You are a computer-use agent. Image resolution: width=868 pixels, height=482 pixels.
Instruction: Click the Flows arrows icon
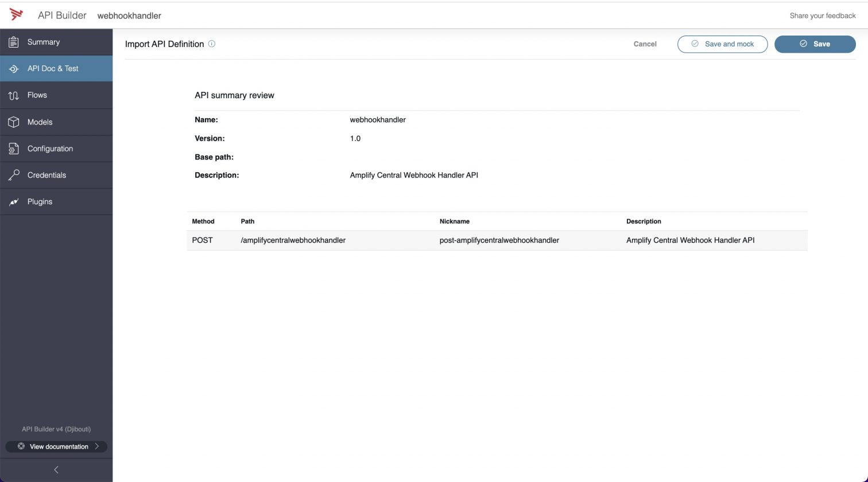click(x=14, y=95)
